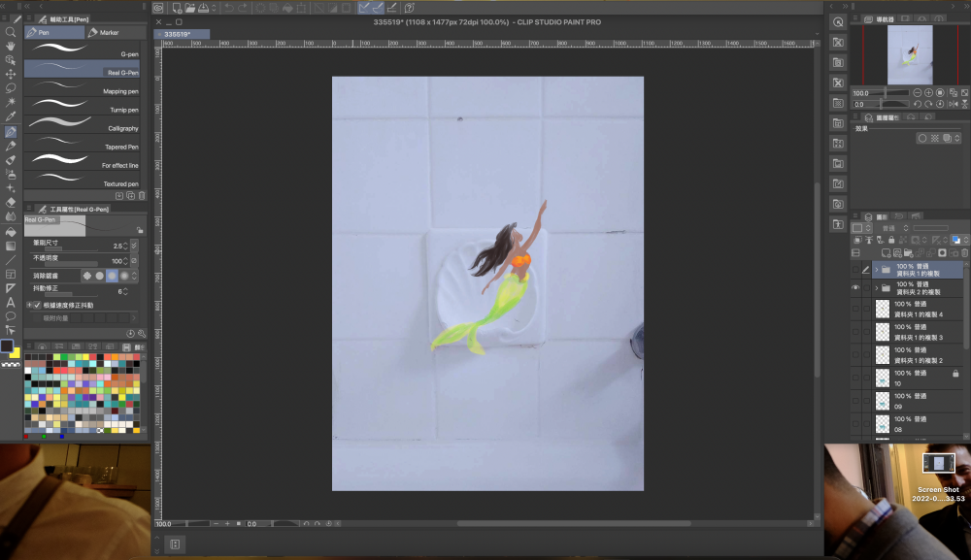
Task: Create a new canvas from toolbar
Action: [x=177, y=8]
